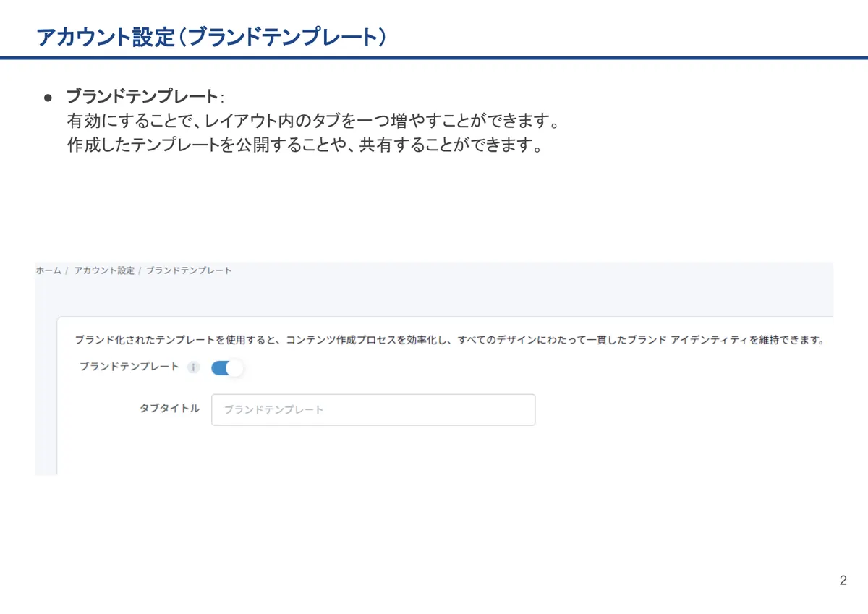Click the line starting 有効にすることで

click(x=315, y=120)
